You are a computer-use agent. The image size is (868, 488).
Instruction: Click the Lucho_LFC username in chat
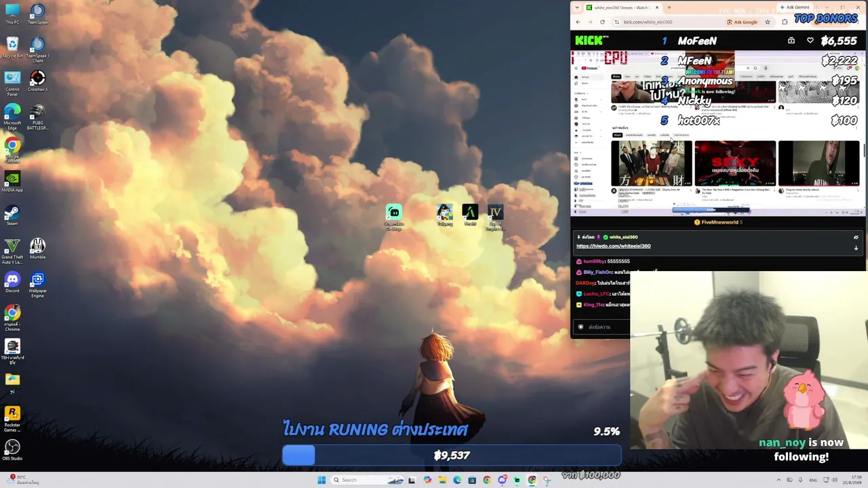[597, 293]
